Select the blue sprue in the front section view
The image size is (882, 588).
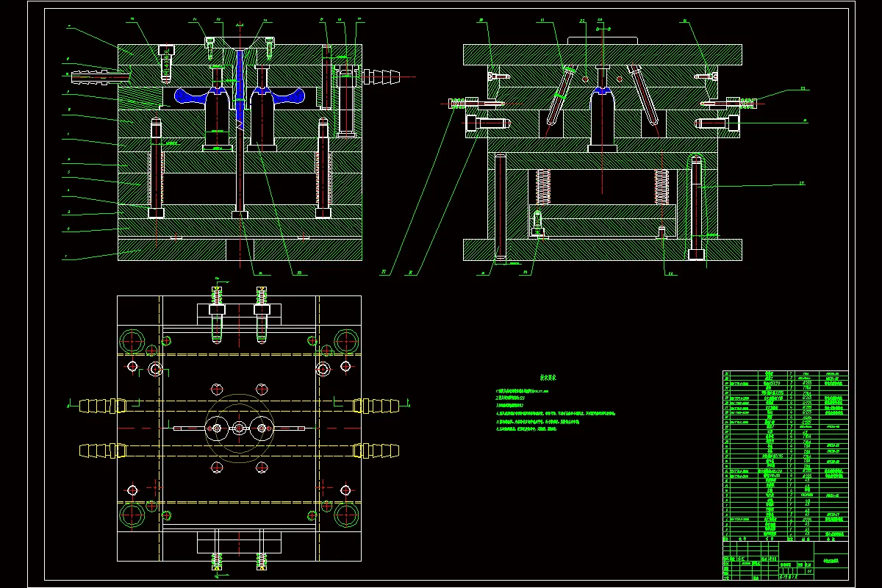click(240, 90)
